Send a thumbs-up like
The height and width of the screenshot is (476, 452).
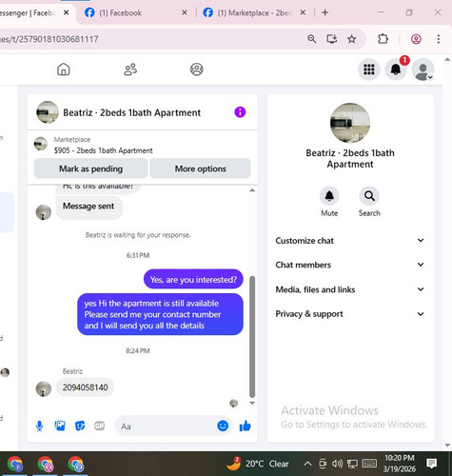tap(246, 426)
